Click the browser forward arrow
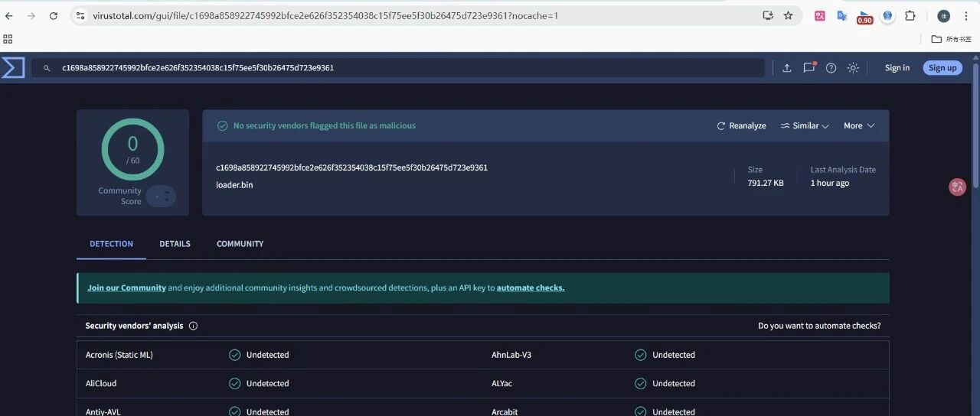 31,15
